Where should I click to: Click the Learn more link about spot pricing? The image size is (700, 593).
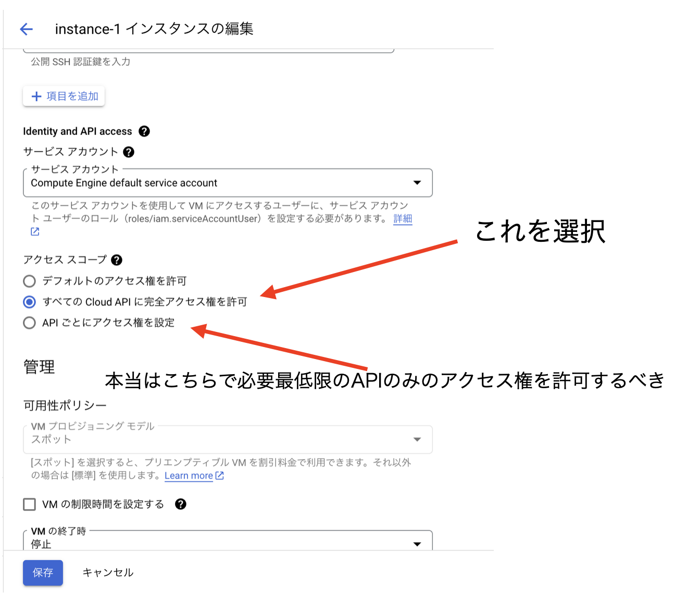189,475
